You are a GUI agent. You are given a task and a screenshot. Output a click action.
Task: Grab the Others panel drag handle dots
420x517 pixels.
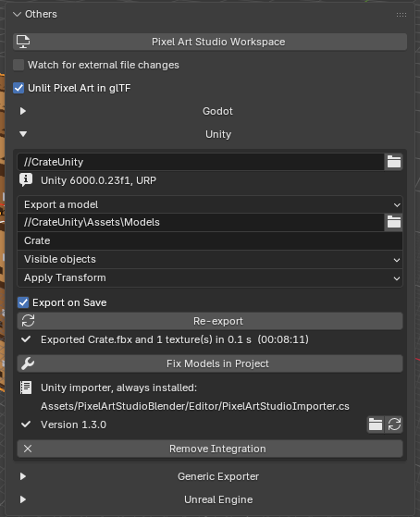point(401,15)
